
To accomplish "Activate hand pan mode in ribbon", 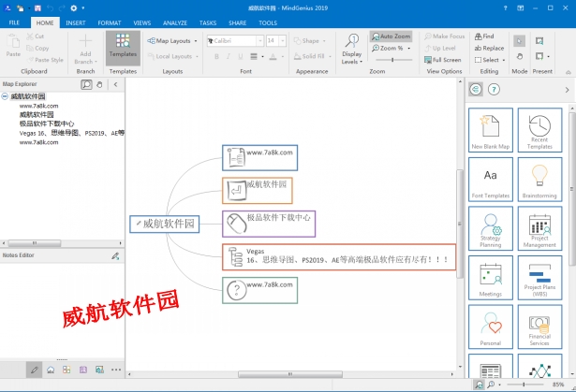I will click(519, 56).
